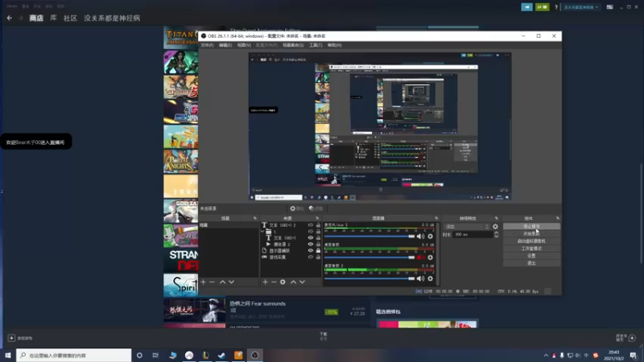Image resolution: width=644 pixels, height=362 pixels.
Task: Open 恐惧之间 Fear surrounds store link
Action: pyautogui.click(x=258, y=304)
